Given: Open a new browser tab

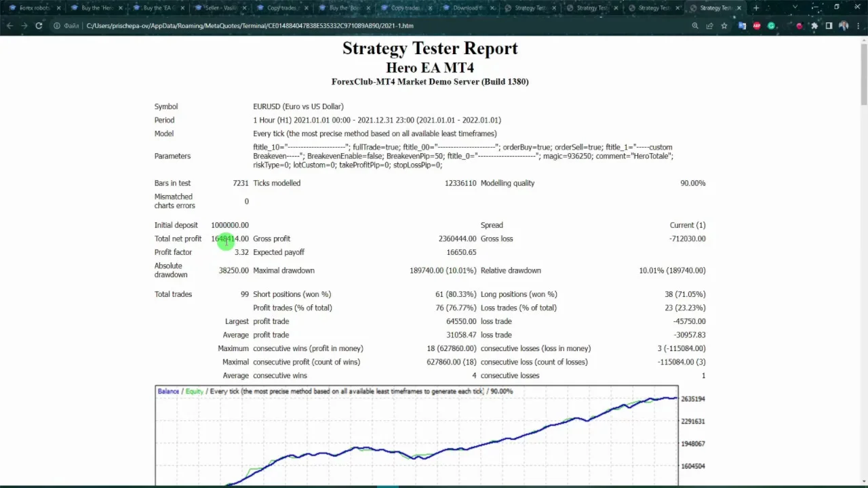Looking at the screenshot, I should [756, 8].
